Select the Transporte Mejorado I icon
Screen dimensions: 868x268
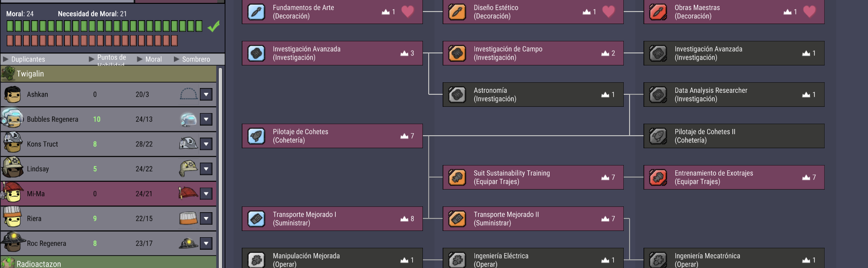(256, 219)
